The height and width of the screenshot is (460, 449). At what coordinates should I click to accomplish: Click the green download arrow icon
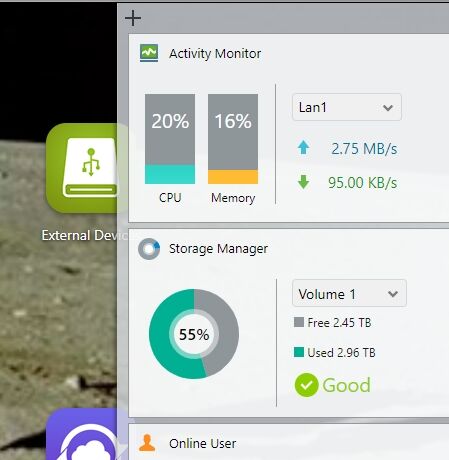point(303,182)
